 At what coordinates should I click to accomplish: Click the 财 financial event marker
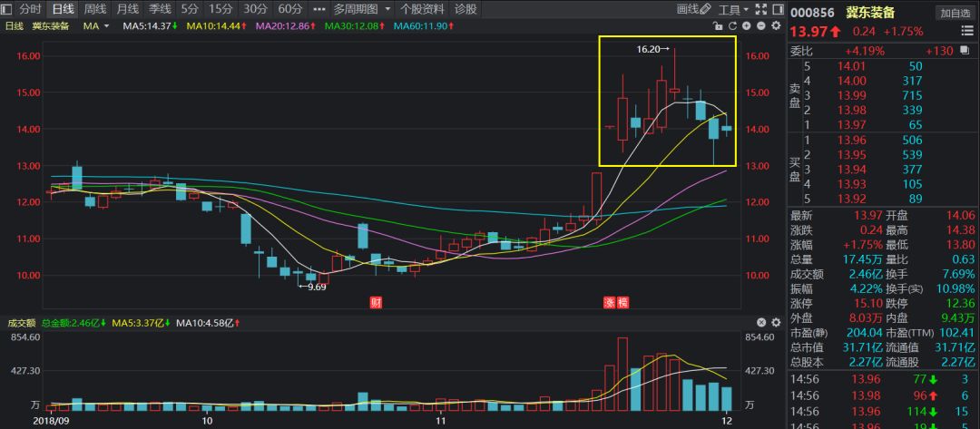click(376, 303)
